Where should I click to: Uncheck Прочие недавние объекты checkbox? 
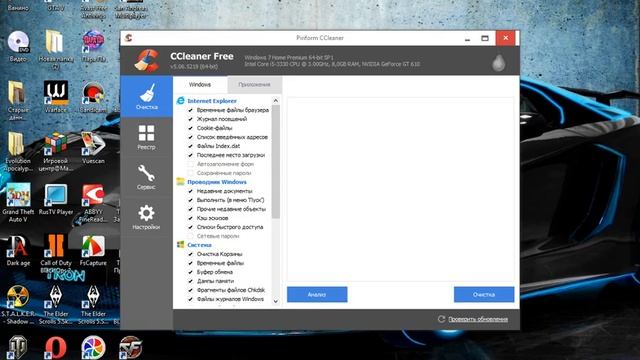pyautogui.click(x=191, y=209)
